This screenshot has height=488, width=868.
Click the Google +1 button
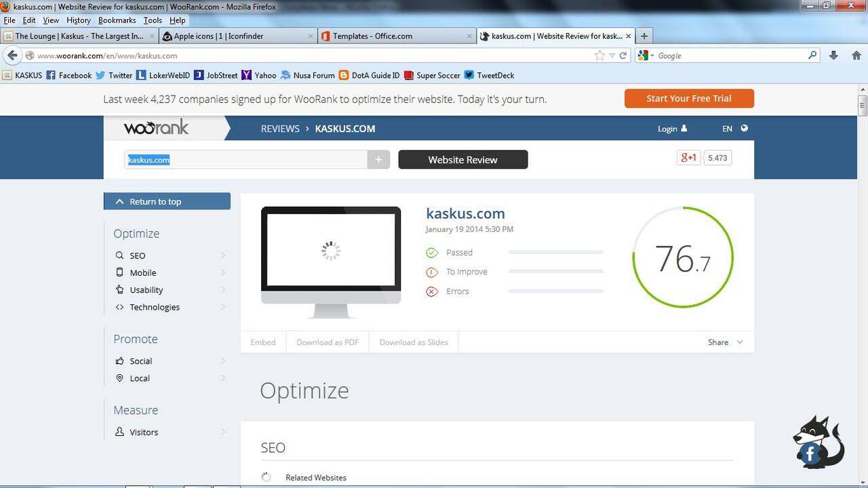tap(688, 158)
